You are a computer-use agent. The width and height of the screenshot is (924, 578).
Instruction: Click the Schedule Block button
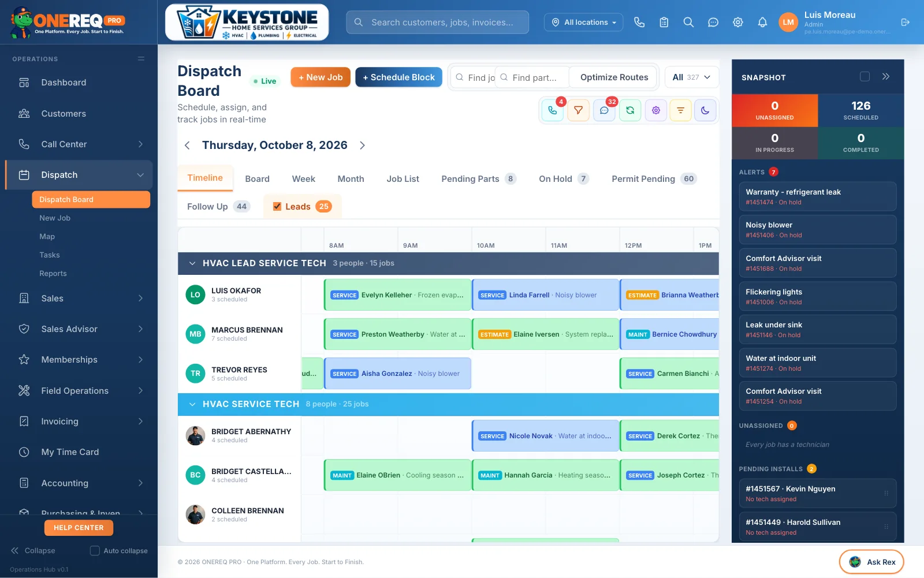point(398,77)
